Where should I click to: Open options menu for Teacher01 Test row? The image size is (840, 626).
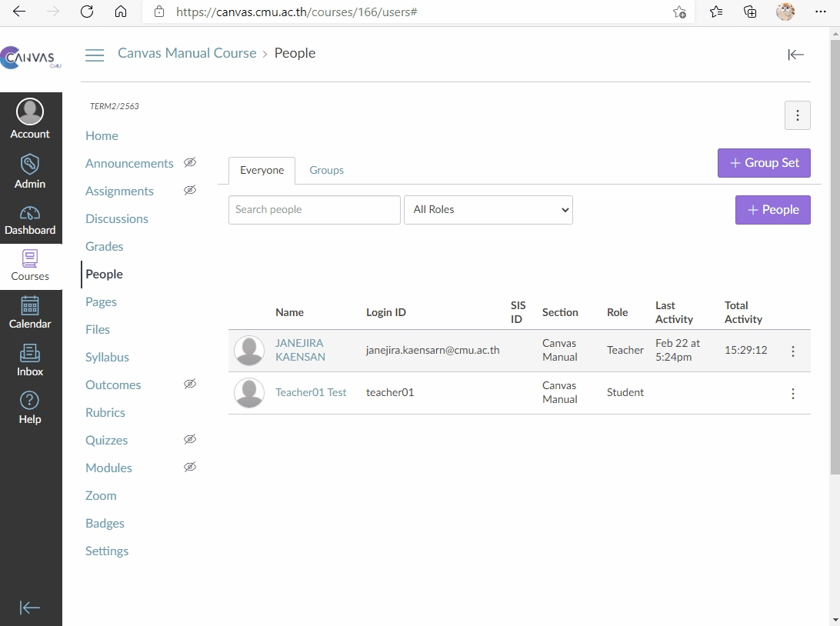tap(792, 394)
